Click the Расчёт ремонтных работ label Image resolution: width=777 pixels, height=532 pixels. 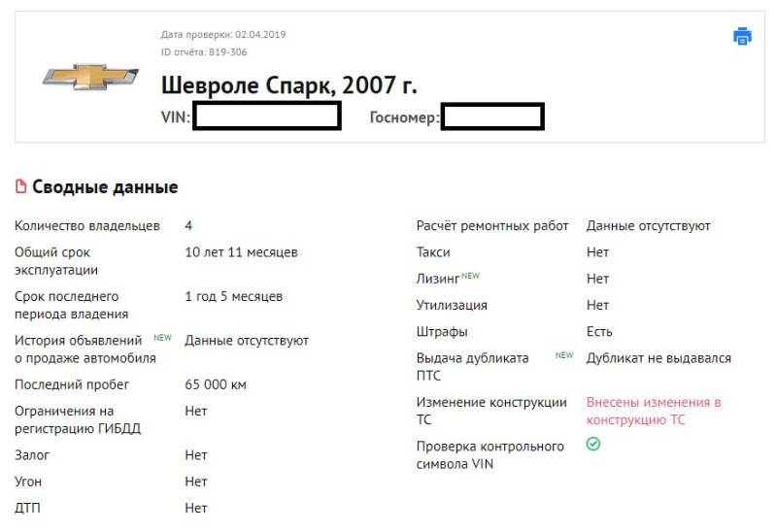(492, 225)
